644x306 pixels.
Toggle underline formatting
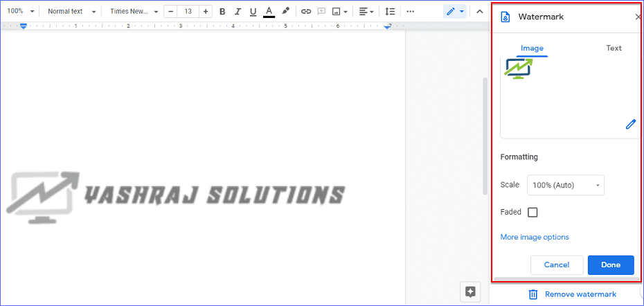253,12
